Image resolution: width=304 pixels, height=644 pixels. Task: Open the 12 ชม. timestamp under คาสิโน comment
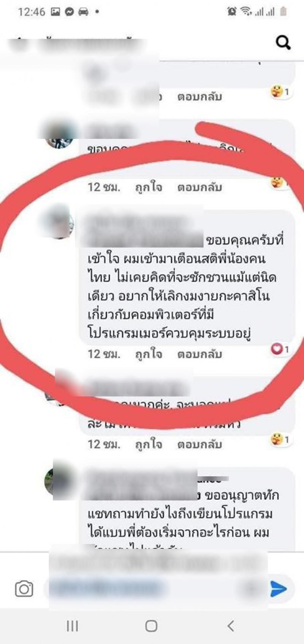click(104, 354)
